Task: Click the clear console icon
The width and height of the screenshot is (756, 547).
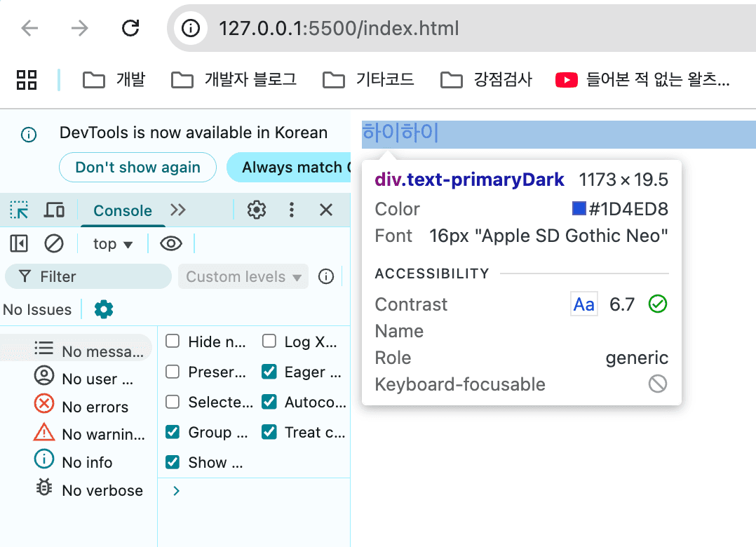Action: click(x=54, y=243)
